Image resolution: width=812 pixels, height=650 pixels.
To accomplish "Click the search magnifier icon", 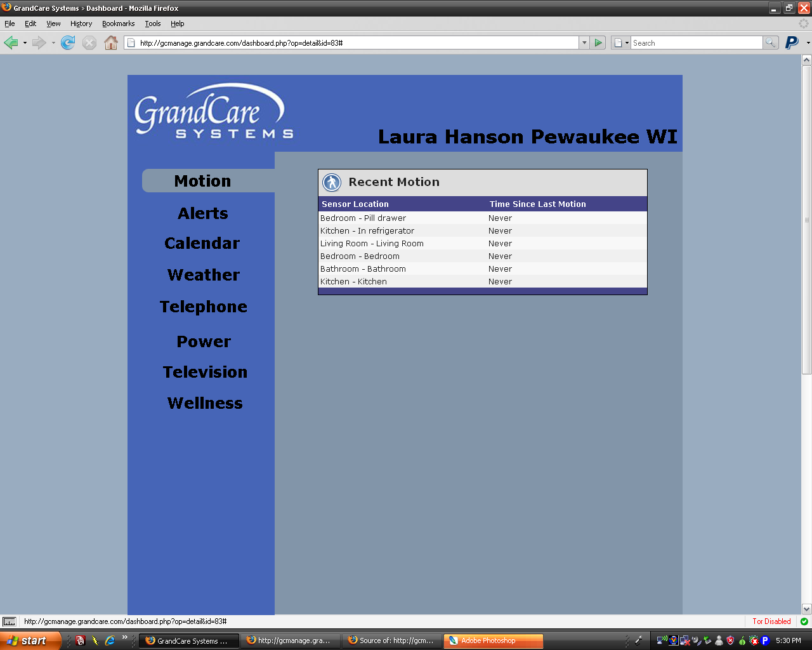I will pyautogui.click(x=771, y=43).
